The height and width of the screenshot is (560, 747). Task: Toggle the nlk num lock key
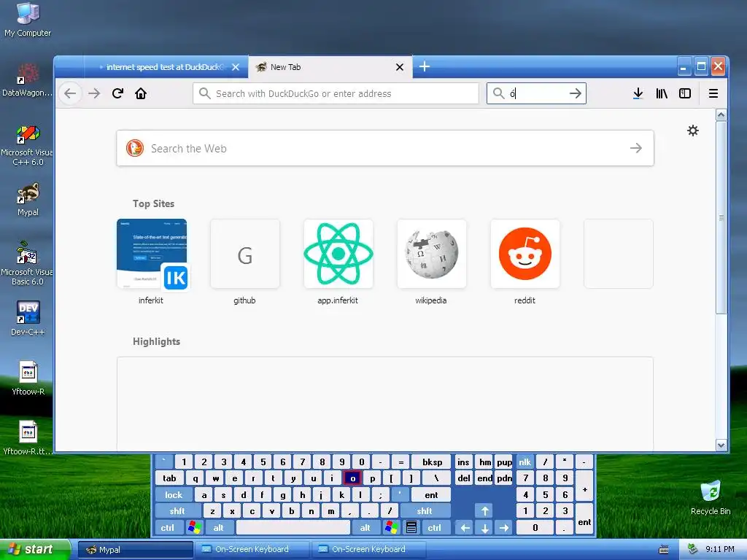tap(525, 462)
